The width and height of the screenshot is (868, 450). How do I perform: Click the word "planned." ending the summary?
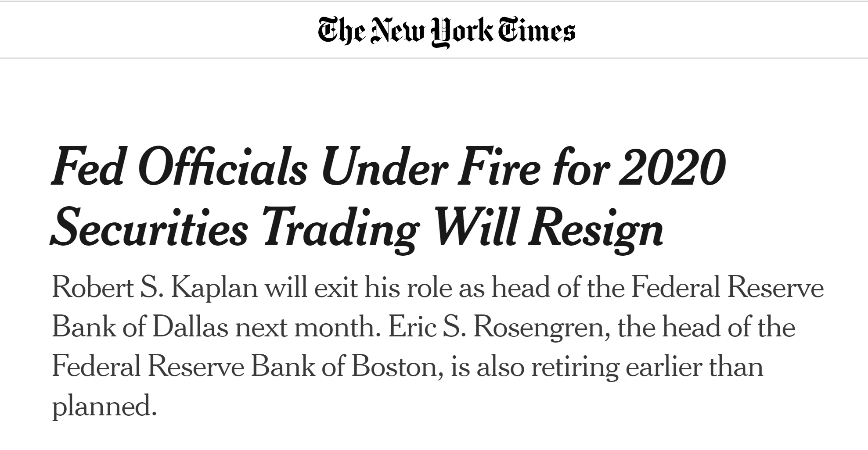click(x=104, y=407)
